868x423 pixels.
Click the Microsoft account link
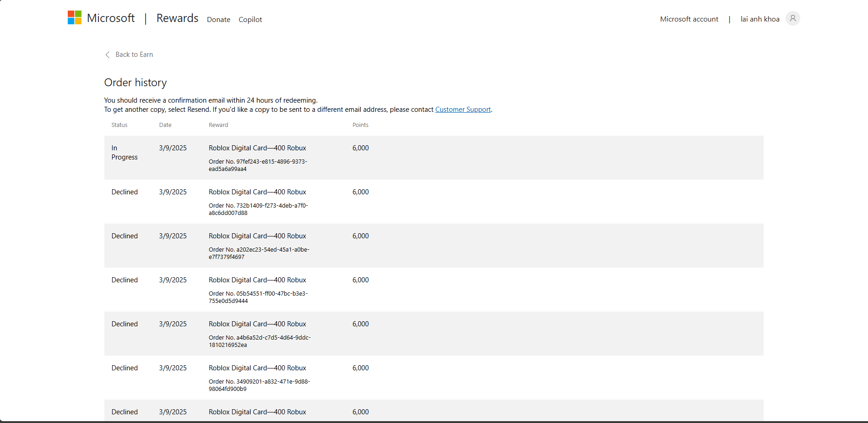tap(689, 19)
